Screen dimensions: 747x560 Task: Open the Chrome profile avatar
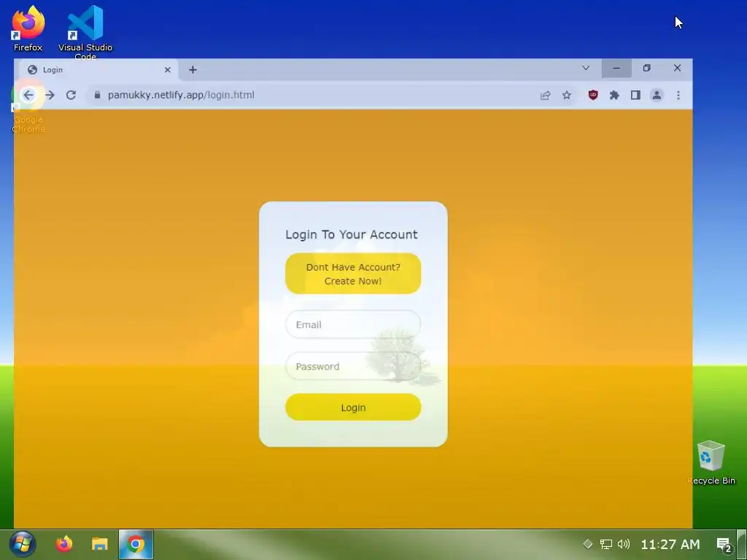pos(657,96)
